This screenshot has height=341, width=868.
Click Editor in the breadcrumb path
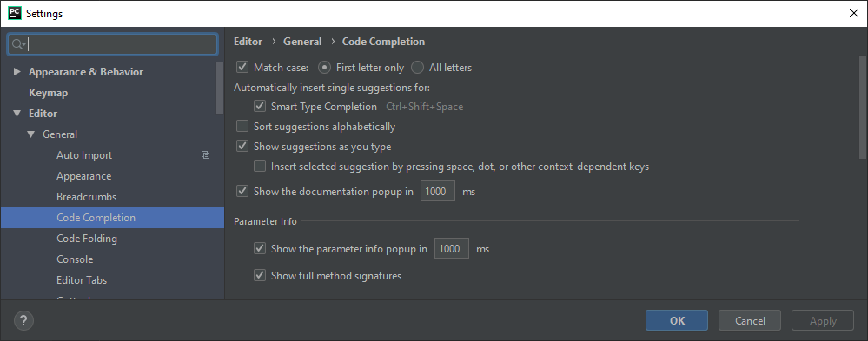248,42
